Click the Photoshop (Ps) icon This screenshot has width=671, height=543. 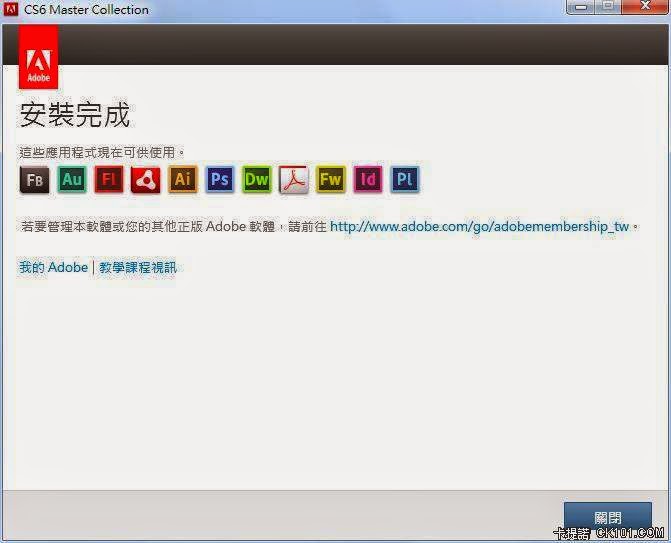coord(220,179)
